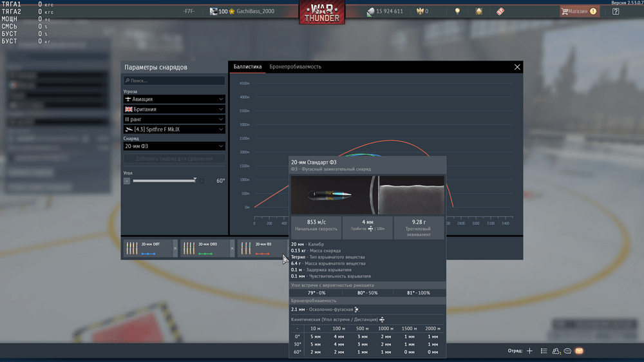The image size is (644, 362).
Task: Click the Угол angle slider track
Action: pos(164,181)
